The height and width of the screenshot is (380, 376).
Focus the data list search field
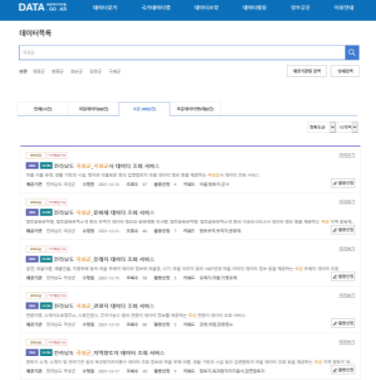click(182, 53)
